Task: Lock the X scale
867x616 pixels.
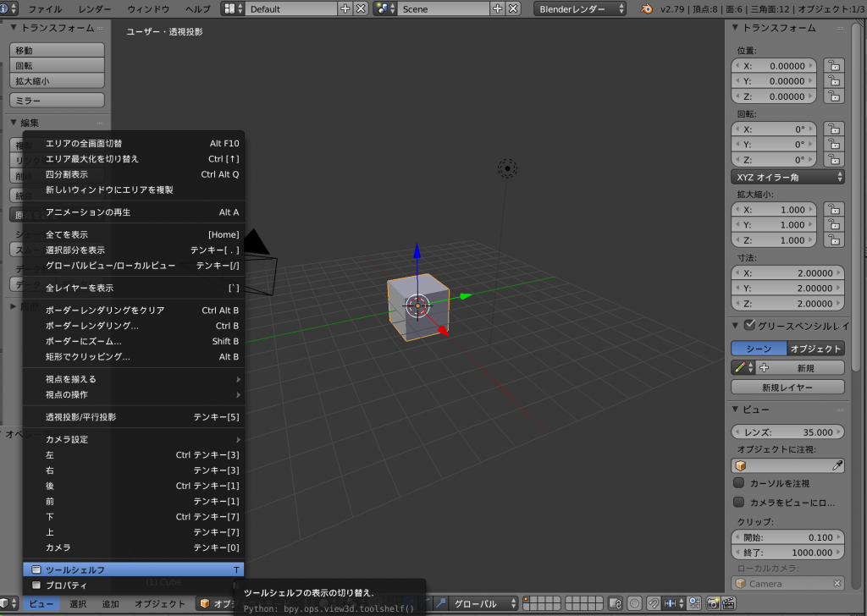Action: pyautogui.click(x=834, y=209)
